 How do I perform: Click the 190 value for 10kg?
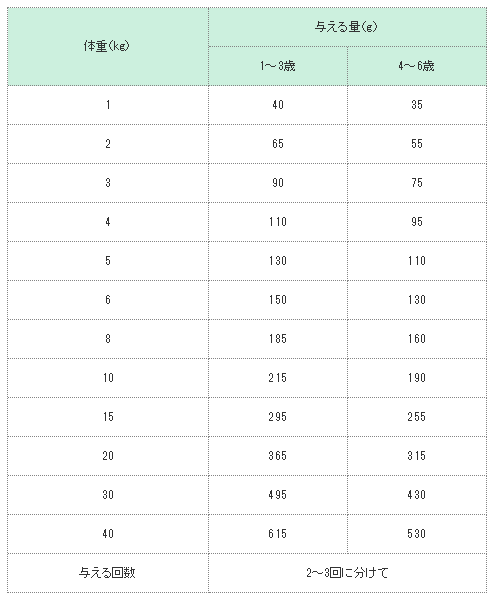[x=417, y=378]
